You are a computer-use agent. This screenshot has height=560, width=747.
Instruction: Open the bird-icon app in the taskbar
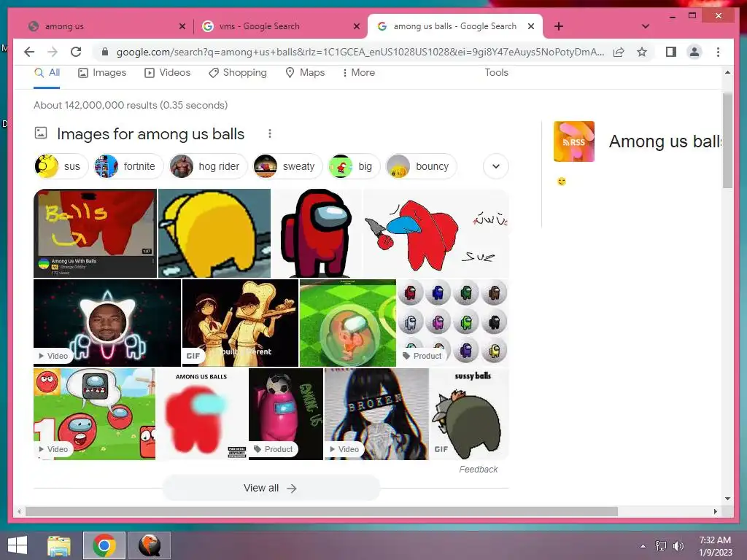[x=149, y=545]
